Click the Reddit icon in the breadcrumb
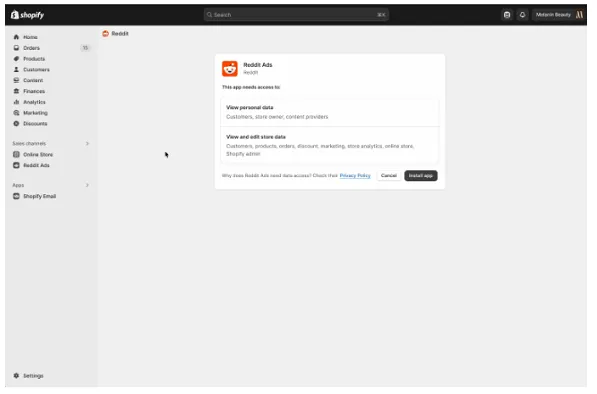The image size is (597, 394). [x=105, y=33]
